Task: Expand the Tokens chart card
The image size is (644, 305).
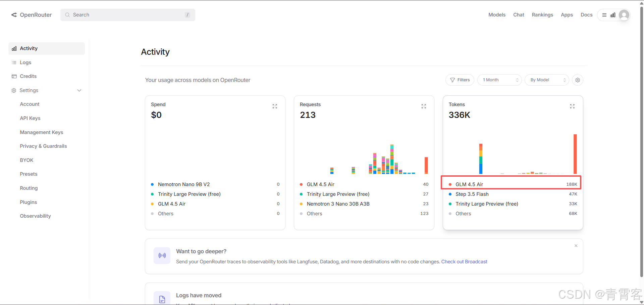Action: [572, 106]
